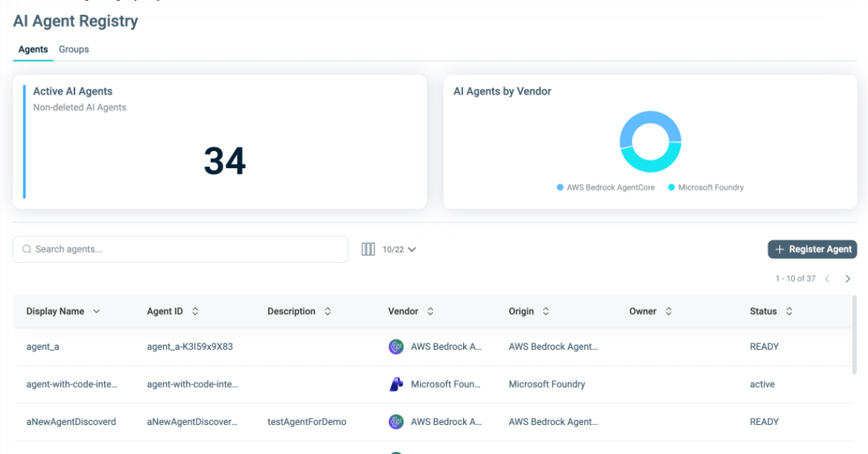The height and width of the screenshot is (454, 868).
Task: Click the AWS Bedrock icon in aNewAgentDiscoverd row
Action: tap(396, 422)
